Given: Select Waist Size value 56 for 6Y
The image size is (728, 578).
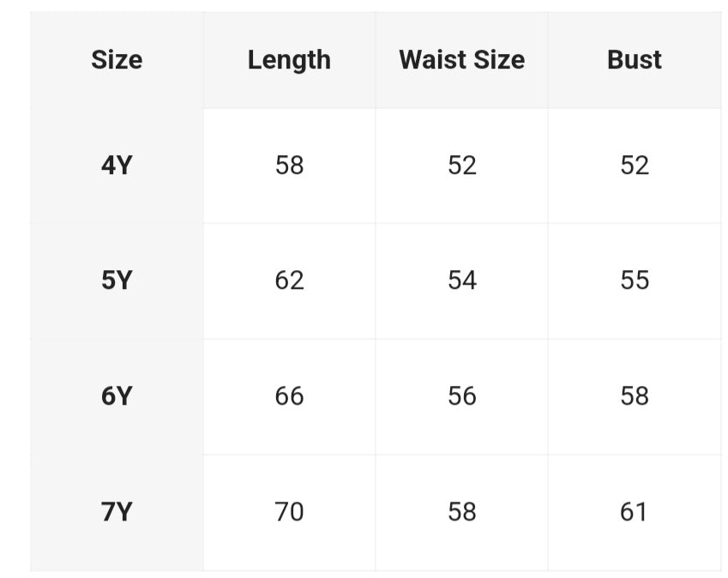Looking at the screenshot, I should coord(461,396).
